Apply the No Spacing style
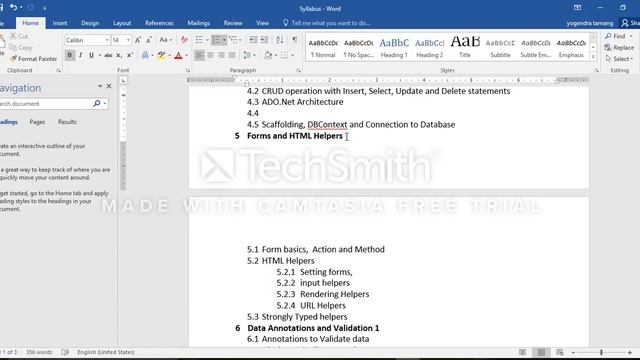This screenshot has height=360, width=640. [x=358, y=47]
